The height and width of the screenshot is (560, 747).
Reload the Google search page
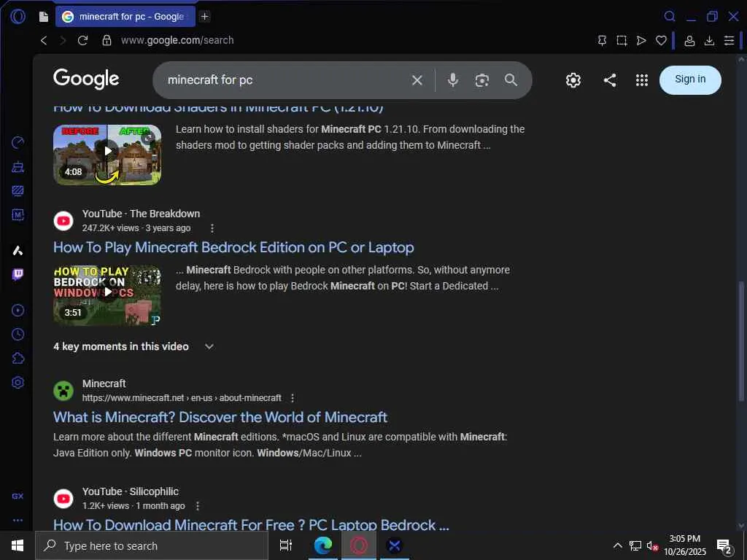(83, 41)
